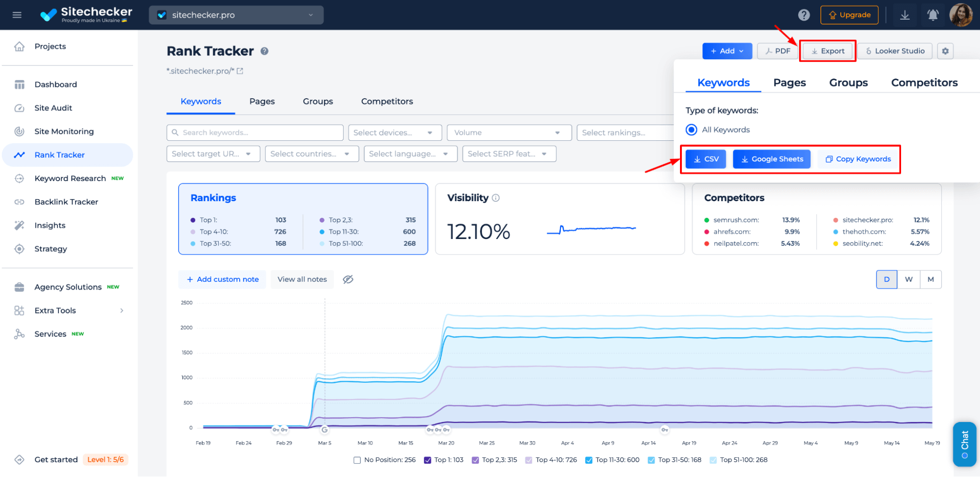
Task: Click the Backlink Tracker link icon
Action: tap(19, 202)
